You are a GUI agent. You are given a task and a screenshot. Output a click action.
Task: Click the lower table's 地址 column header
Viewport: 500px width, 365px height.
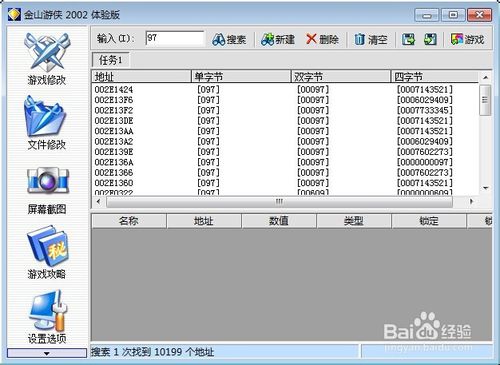pyautogui.click(x=204, y=221)
